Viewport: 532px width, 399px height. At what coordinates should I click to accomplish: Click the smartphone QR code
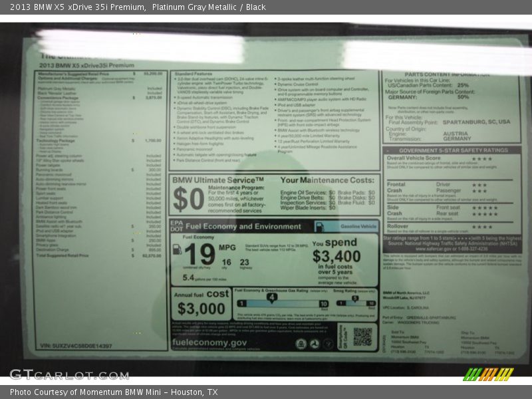(362, 336)
